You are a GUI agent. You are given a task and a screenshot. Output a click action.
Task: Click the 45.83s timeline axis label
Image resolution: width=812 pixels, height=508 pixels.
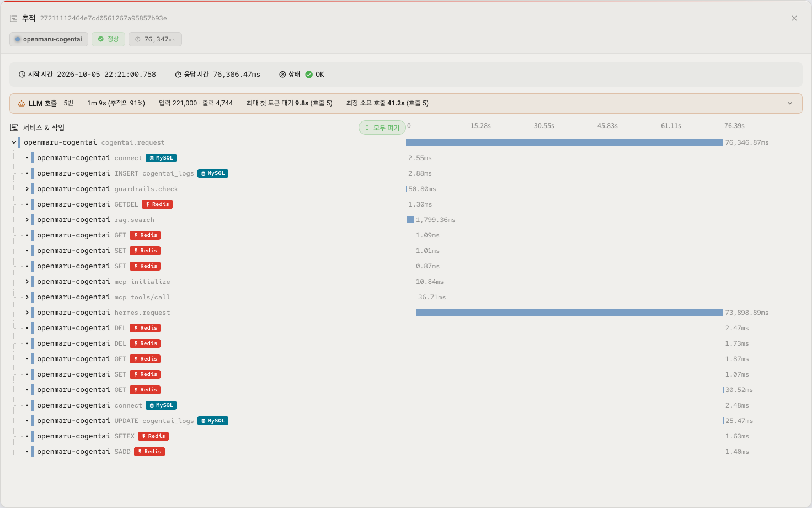point(607,126)
